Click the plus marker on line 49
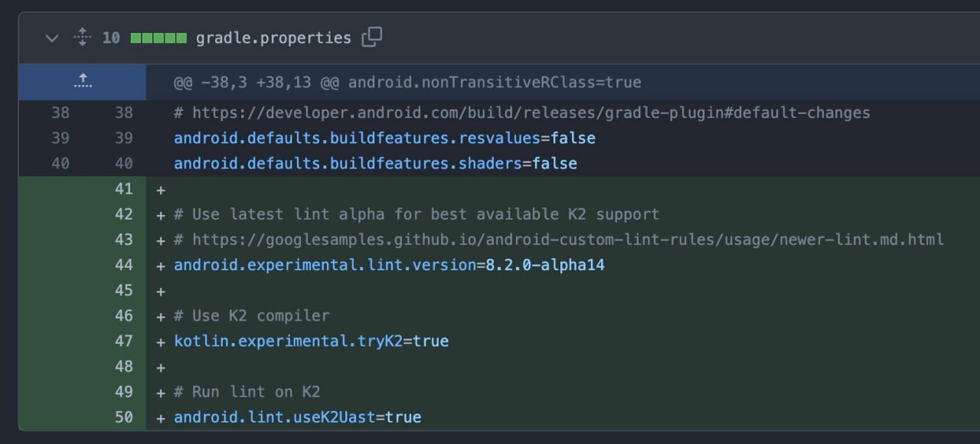 coord(161,392)
